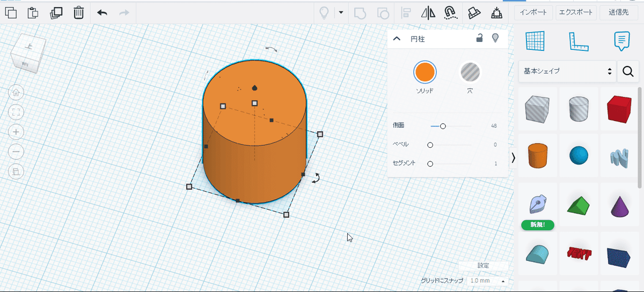Click the 送信先 button
Screen dimensions: 644x292
click(619, 12)
